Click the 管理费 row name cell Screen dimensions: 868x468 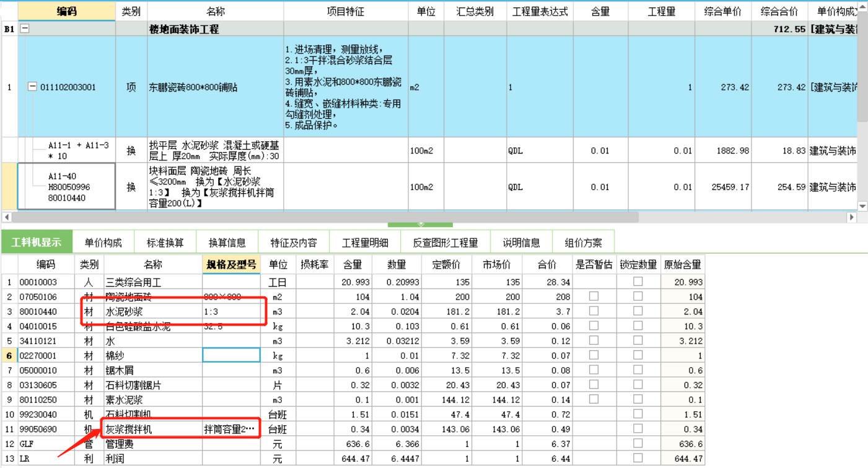(x=152, y=444)
